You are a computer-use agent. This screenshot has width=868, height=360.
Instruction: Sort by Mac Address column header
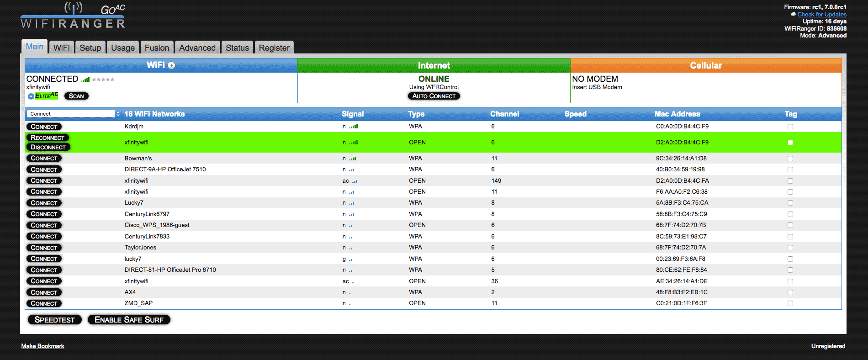(x=677, y=114)
